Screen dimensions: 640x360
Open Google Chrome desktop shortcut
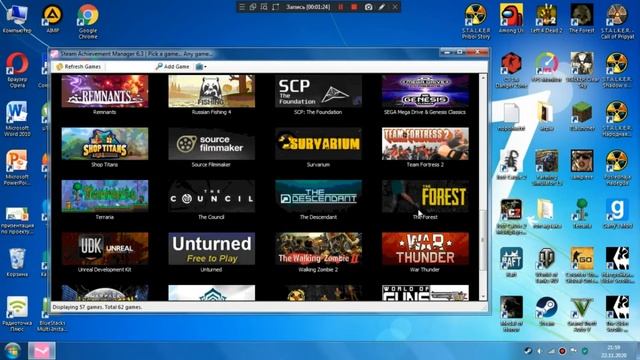click(x=88, y=21)
